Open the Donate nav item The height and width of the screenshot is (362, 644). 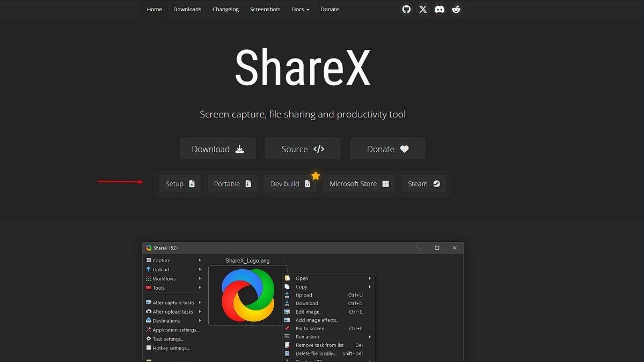pyautogui.click(x=330, y=9)
